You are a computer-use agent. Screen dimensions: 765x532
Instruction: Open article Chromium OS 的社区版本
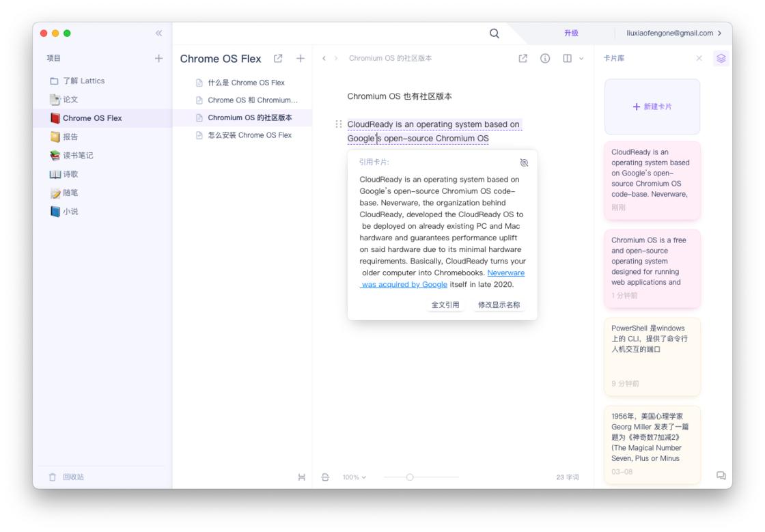(x=243, y=117)
